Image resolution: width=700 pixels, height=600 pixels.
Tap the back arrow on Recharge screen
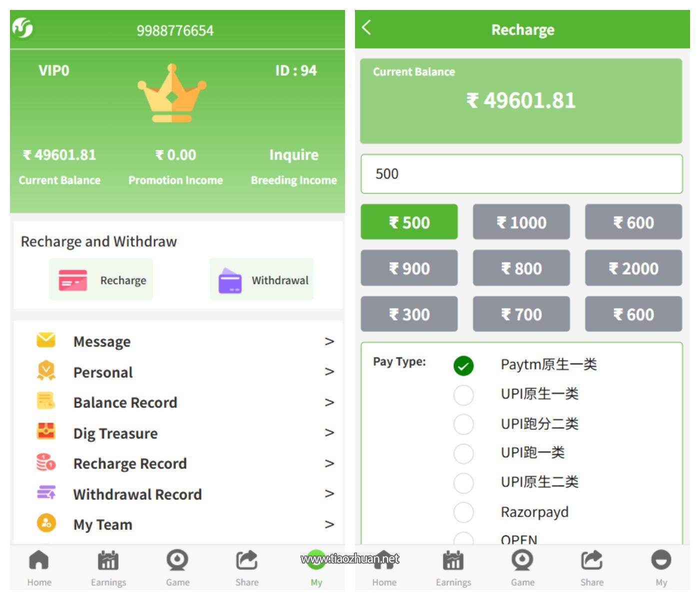(366, 27)
